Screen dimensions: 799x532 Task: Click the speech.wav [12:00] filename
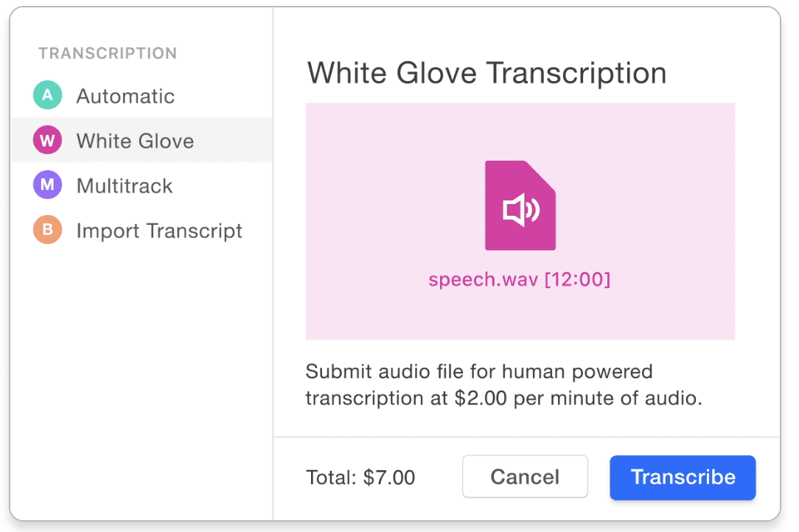(519, 279)
